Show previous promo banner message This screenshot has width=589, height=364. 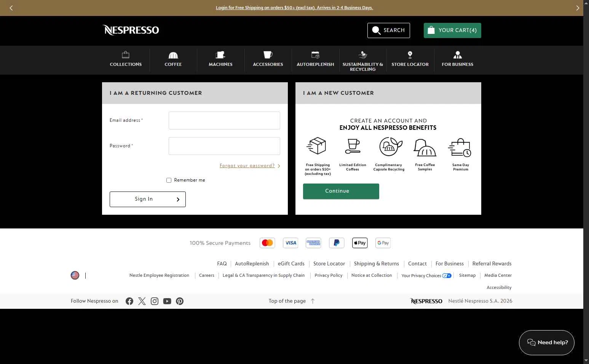coord(11,8)
